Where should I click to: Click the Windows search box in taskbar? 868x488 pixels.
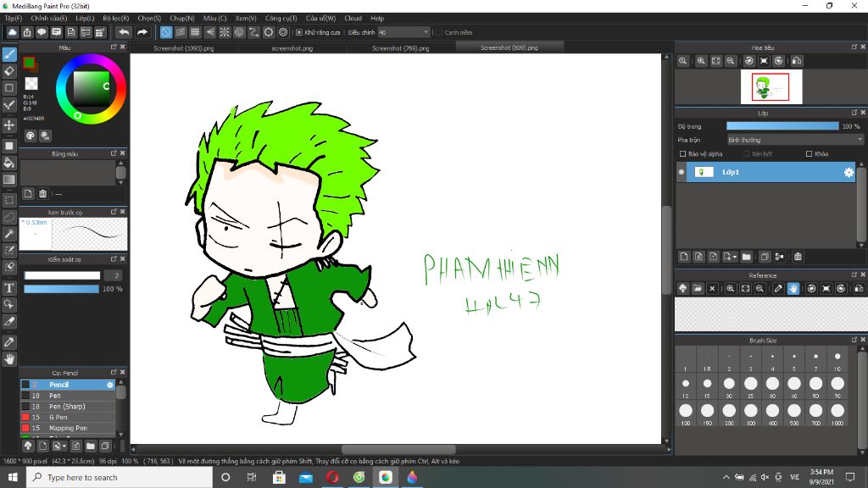[x=120, y=477]
